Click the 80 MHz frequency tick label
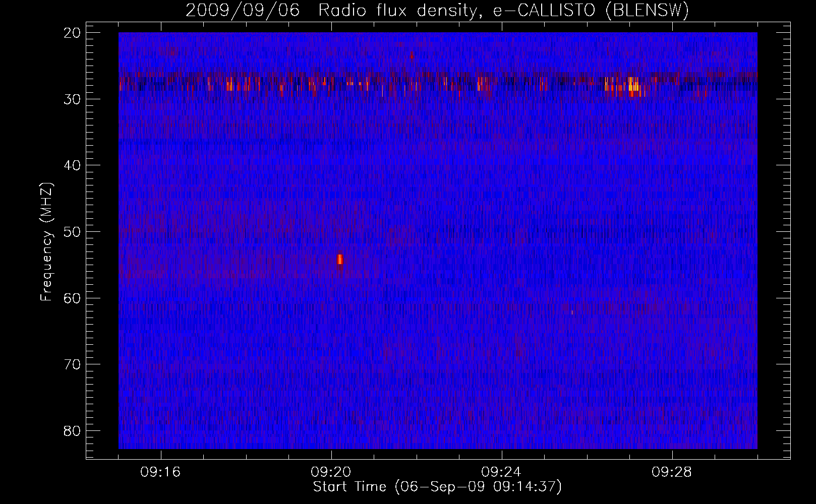Viewport: 816px width, 504px height. 73,431
